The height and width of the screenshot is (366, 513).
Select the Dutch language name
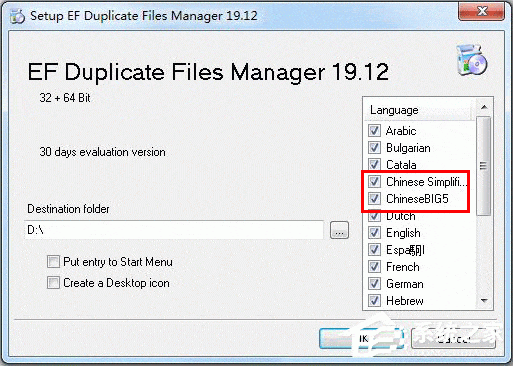pyautogui.click(x=401, y=216)
